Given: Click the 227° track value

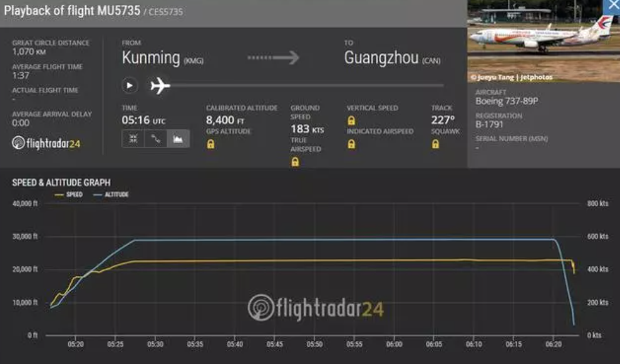Looking at the screenshot, I should [x=443, y=120].
